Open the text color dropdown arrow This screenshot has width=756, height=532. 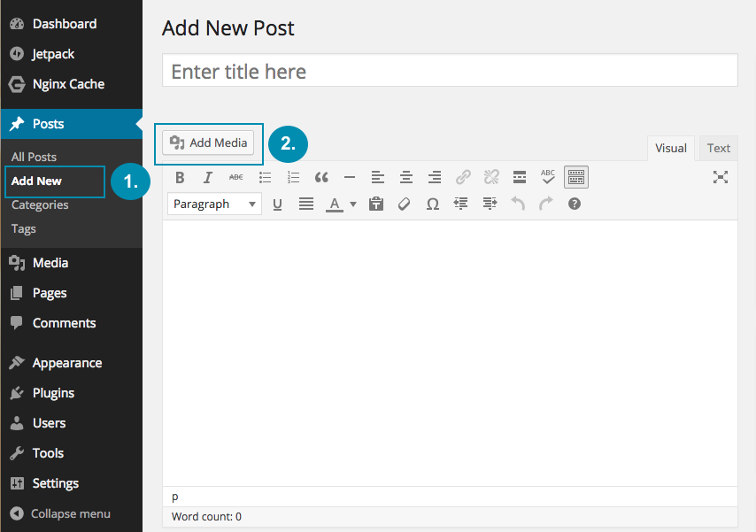[353, 204]
